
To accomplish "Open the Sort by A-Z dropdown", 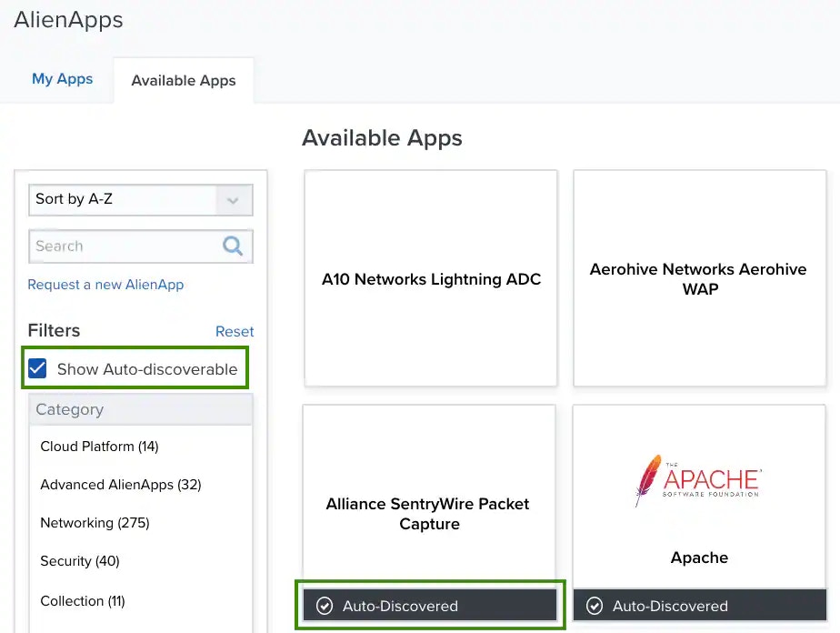I will tap(140, 199).
